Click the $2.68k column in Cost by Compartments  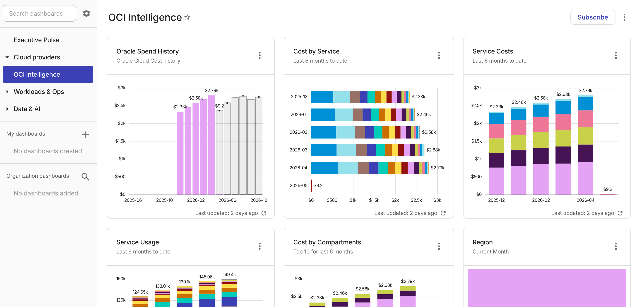[385, 298]
